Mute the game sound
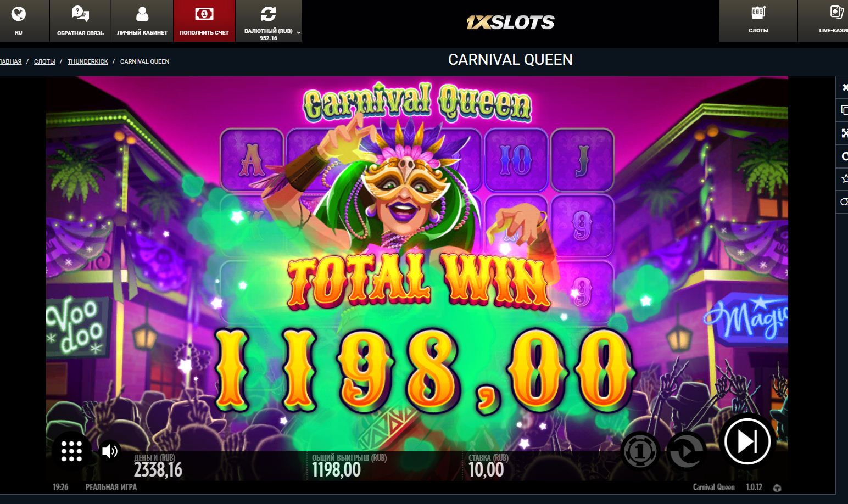Viewport: 848px width, 504px height. 109,451
